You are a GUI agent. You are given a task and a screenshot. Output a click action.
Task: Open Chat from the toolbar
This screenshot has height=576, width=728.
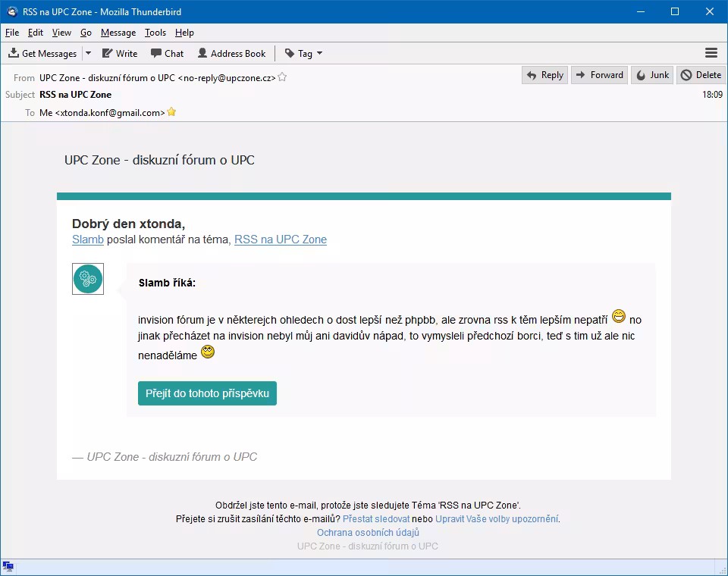pyautogui.click(x=167, y=53)
